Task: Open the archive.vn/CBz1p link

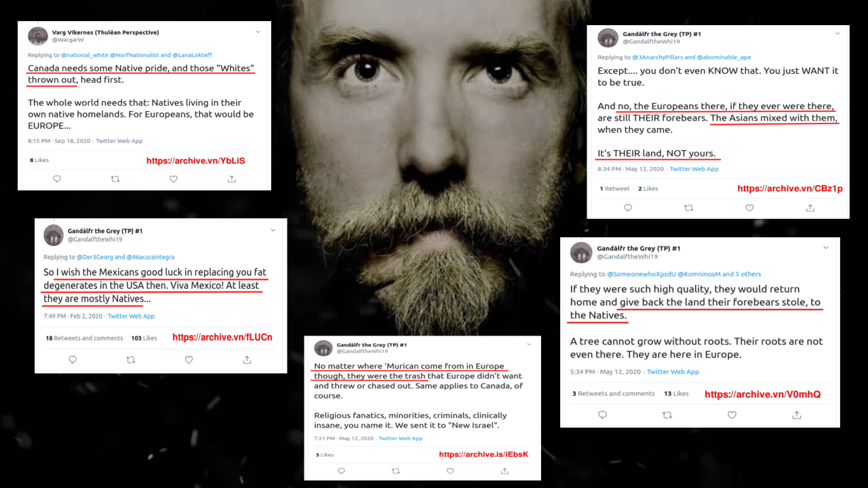Action: (790, 188)
